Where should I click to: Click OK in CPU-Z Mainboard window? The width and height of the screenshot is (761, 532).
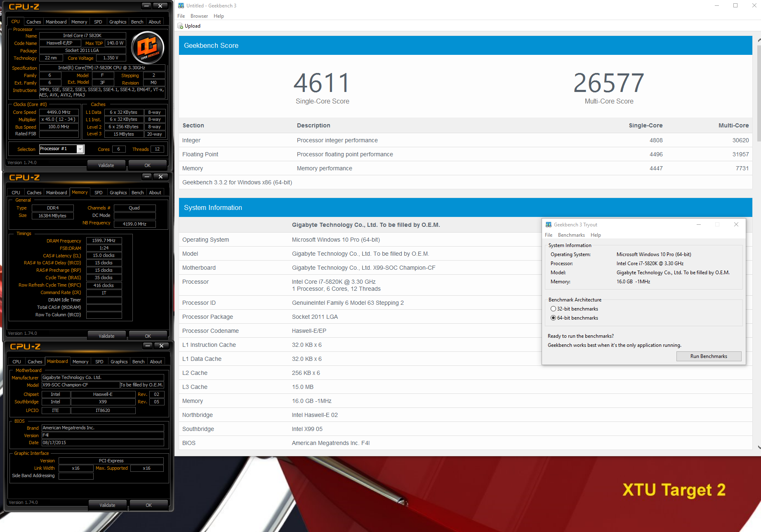click(x=149, y=505)
